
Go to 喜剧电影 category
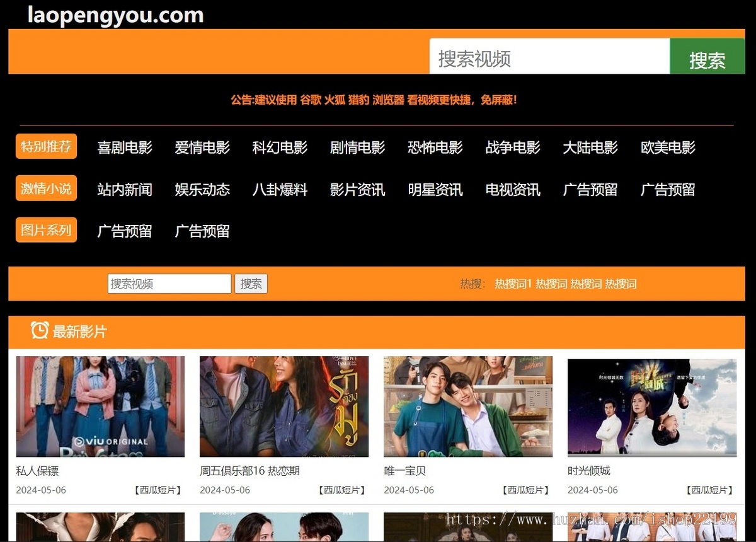[125, 147]
